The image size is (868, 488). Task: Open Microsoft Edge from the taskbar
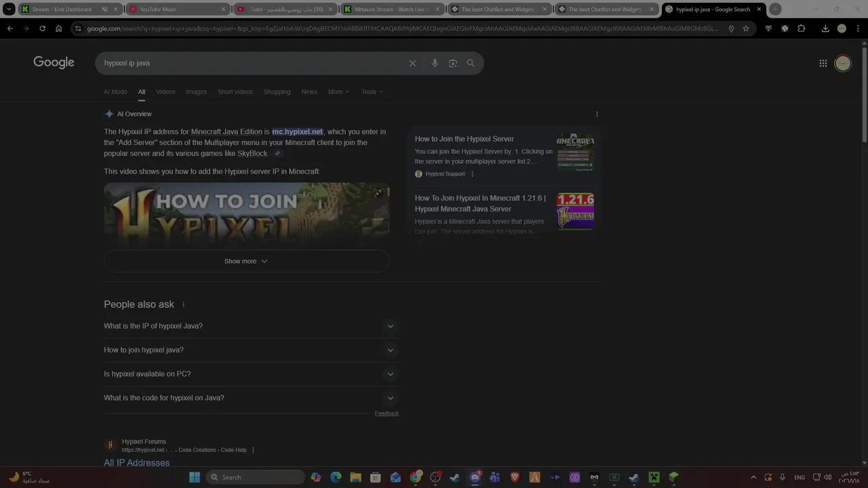click(336, 477)
